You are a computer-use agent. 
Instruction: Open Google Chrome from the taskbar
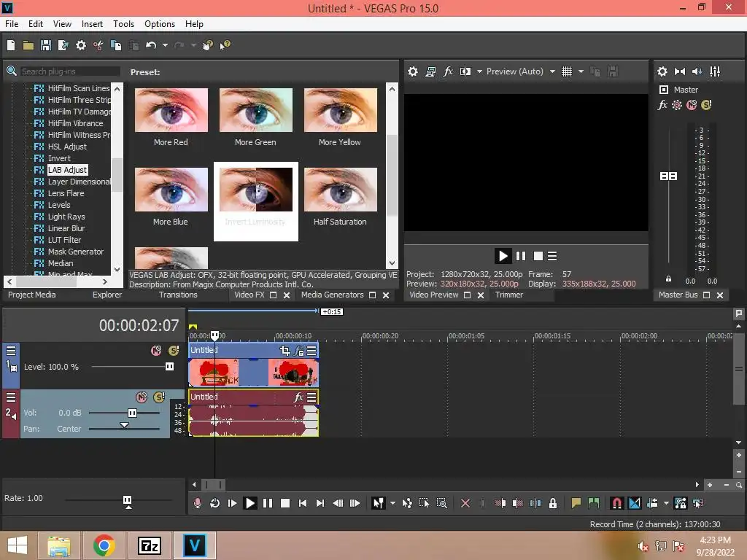(104, 545)
